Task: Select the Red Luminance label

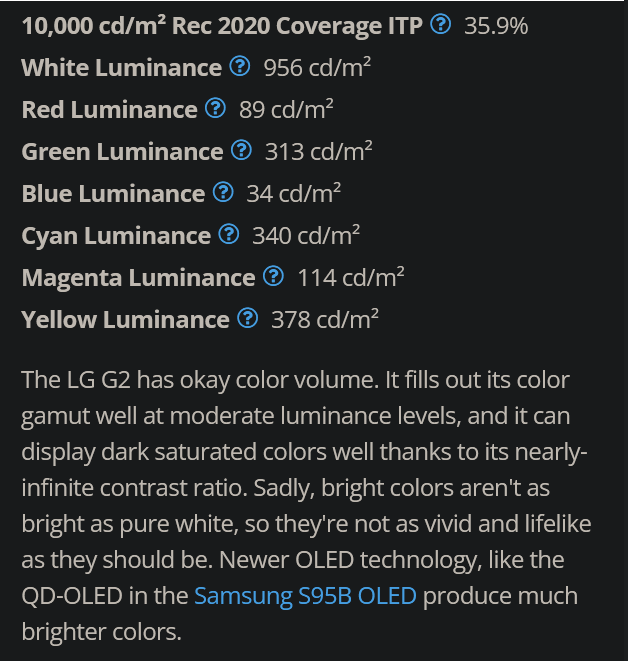Action: click(109, 109)
